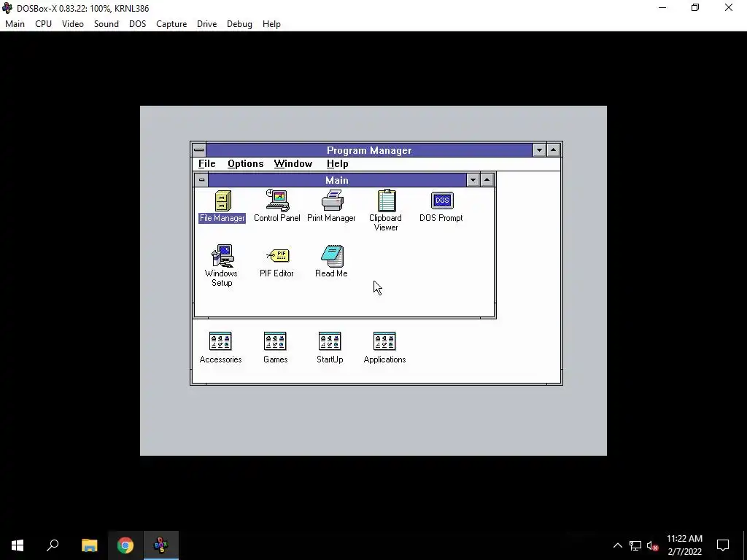Open DOSBox-X Sound menu
This screenshot has height=560, width=747.
(x=107, y=24)
